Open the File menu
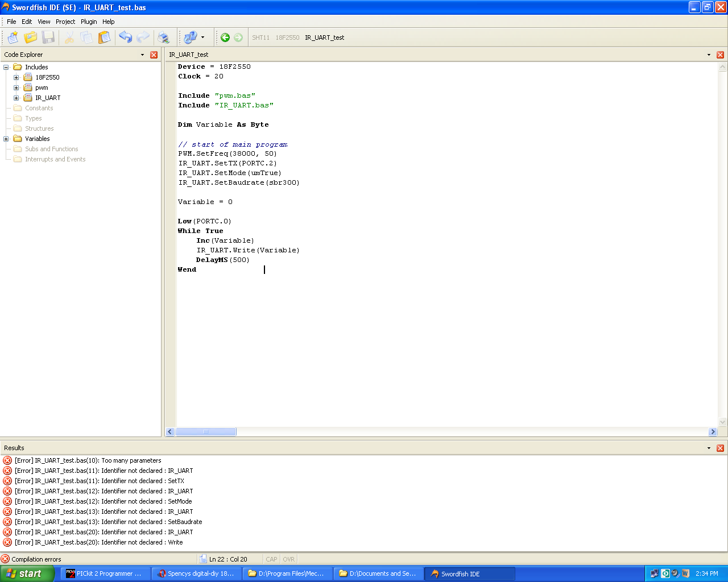The image size is (728, 582). pos(11,22)
